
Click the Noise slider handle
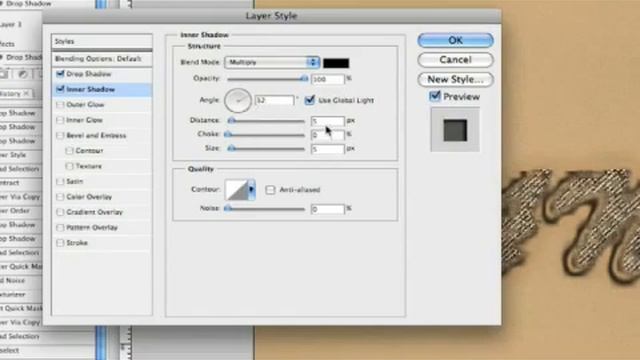[228, 209]
